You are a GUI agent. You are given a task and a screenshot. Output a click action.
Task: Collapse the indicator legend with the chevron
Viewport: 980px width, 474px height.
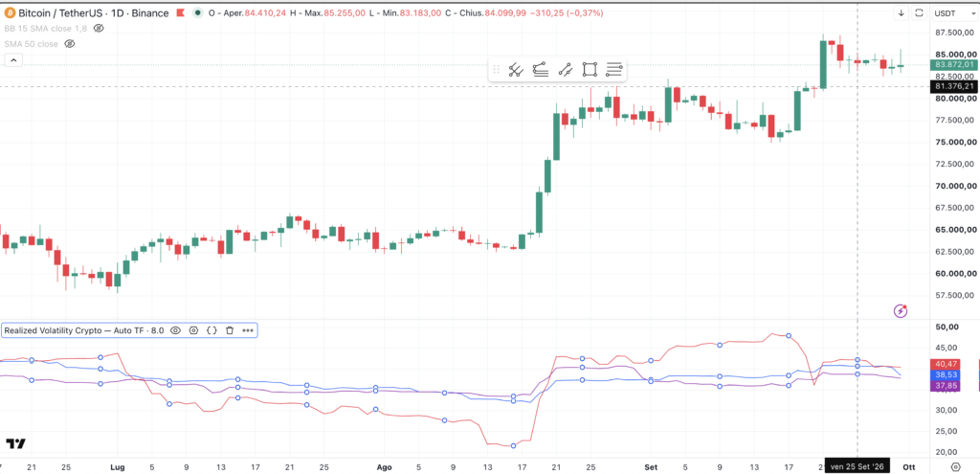[13, 60]
